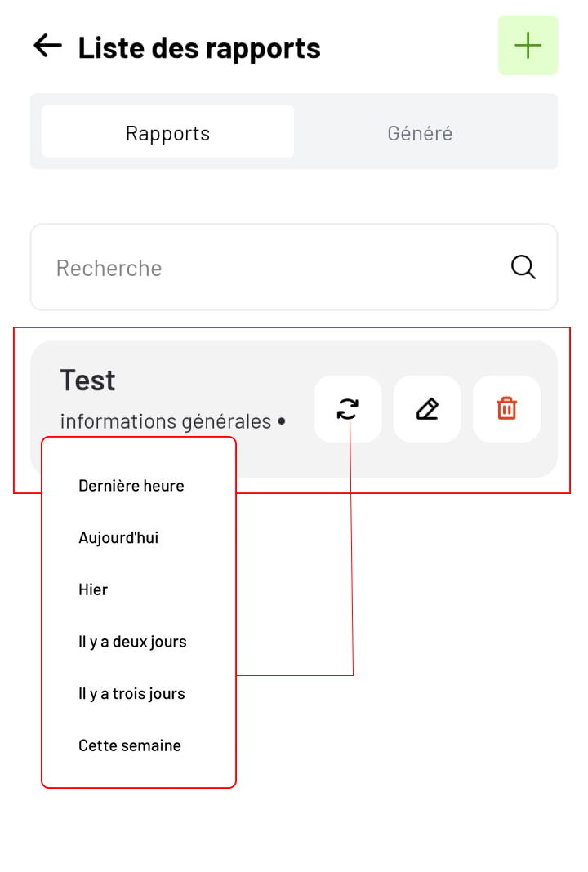Choose 'Aujourd'hui' in the period list
Screen dimensions: 588x872
[x=118, y=538]
